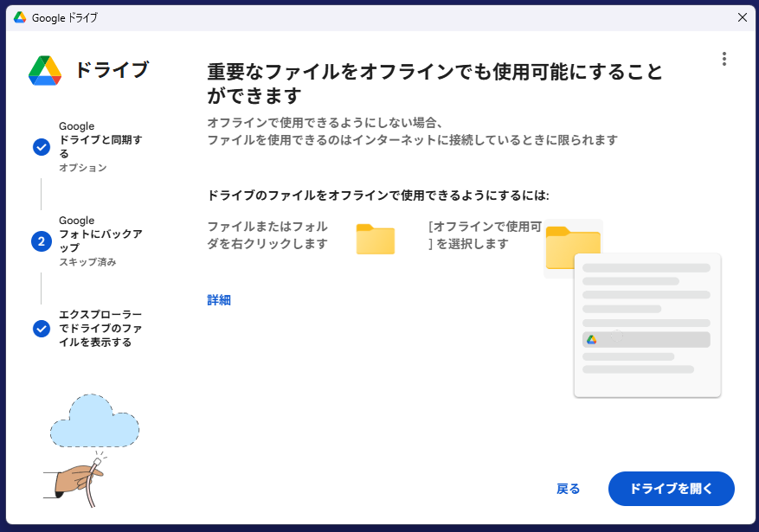Click the small yellow folder icon

point(376,240)
